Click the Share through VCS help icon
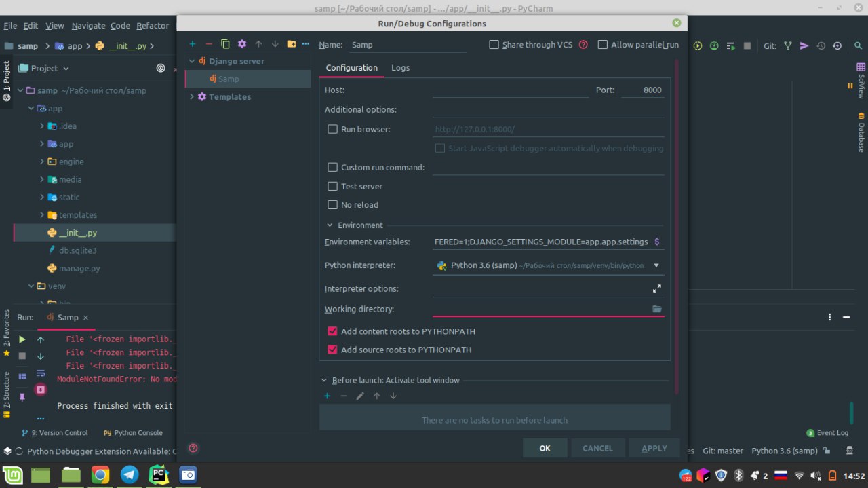This screenshot has width=868, height=488. click(x=583, y=45)
